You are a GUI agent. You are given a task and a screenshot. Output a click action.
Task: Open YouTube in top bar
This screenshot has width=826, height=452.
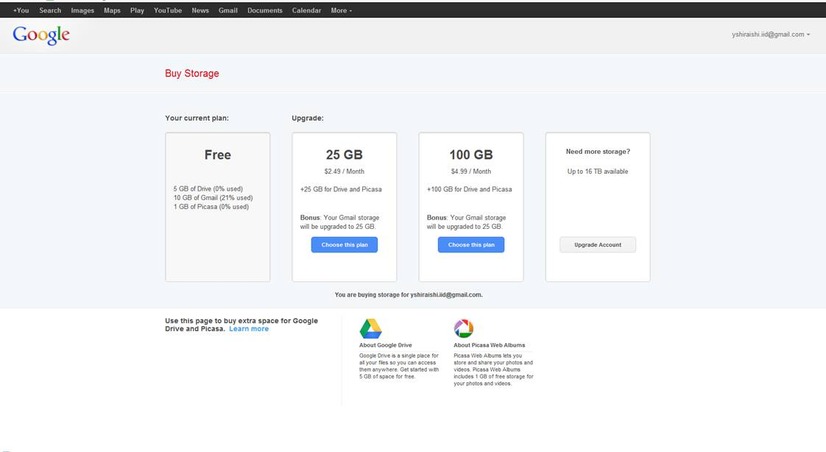pos(168,10)
